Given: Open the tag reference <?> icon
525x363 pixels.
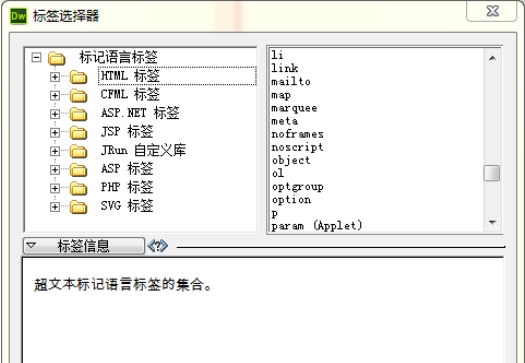Looking at the screenshot, I should pos(158,246).
